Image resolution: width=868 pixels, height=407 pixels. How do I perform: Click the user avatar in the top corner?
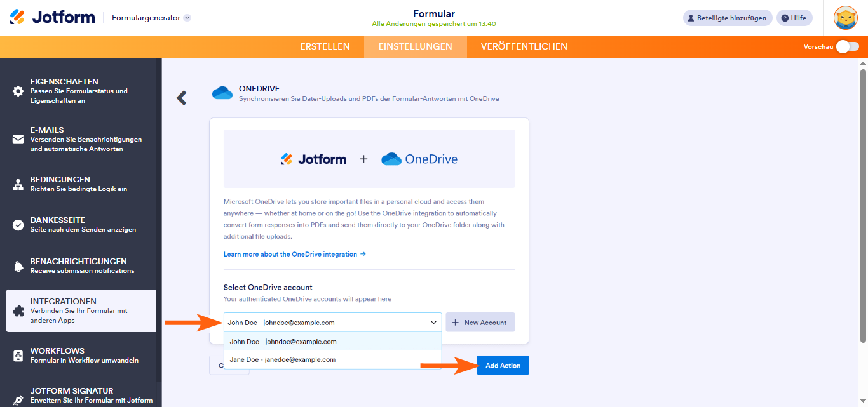846,18
